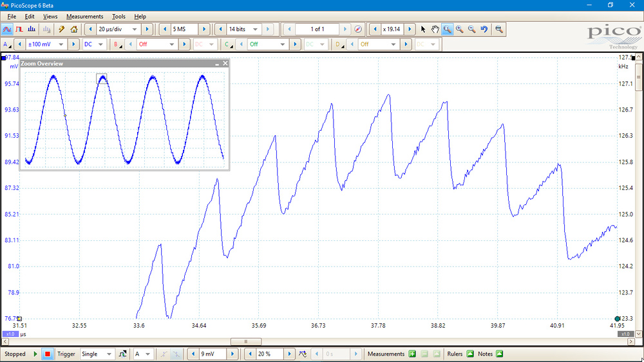Click the zoom-out magnifier tool
The height and width of the screenshot is (362, 644).
472,29
